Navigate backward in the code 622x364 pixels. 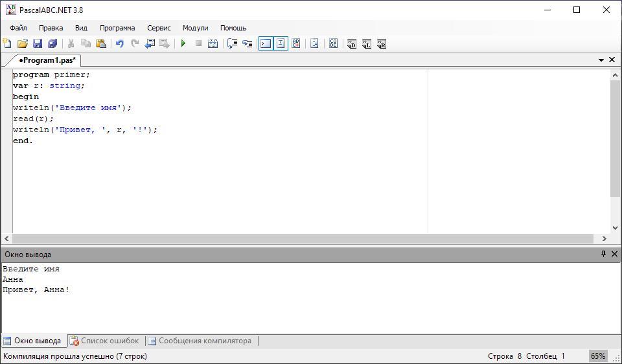click(150, 43)
